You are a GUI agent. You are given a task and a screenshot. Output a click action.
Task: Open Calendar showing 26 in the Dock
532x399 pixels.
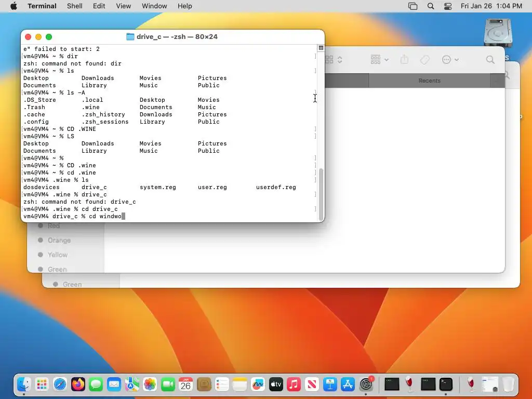pyautogui.click(x=186, y=384)
